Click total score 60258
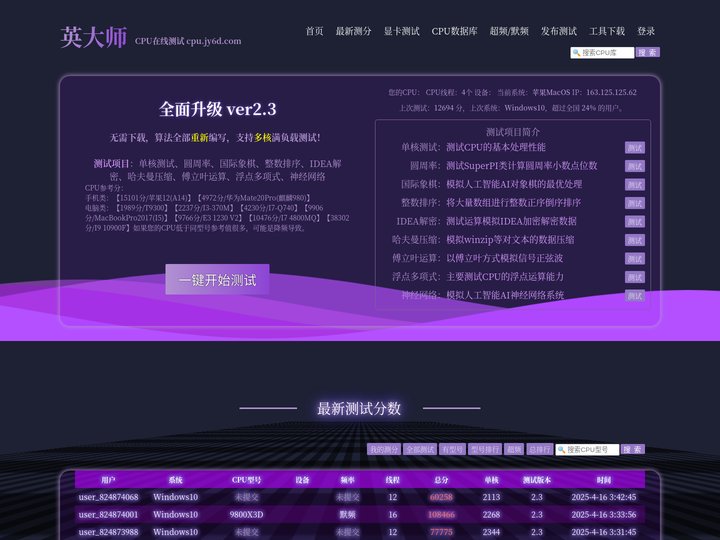The height and width of the screenshot is (540, 720). tap(441, 497)
